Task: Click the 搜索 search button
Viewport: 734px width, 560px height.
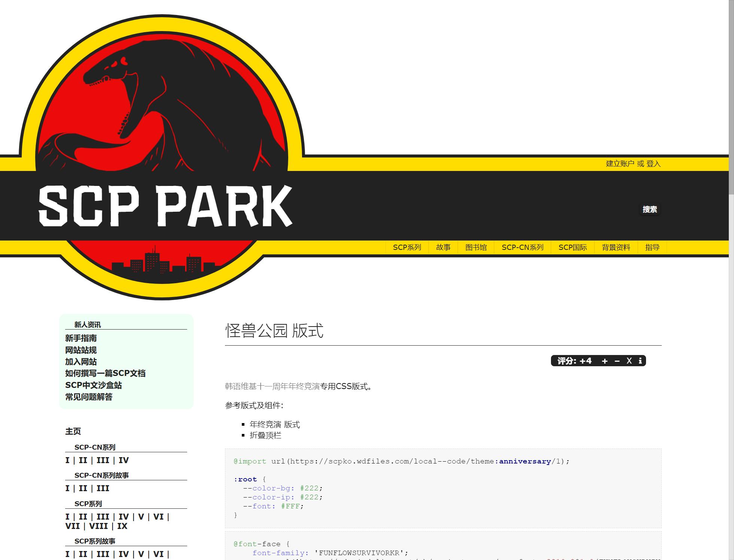Action: pyautogui.click(x=650, y=209)
